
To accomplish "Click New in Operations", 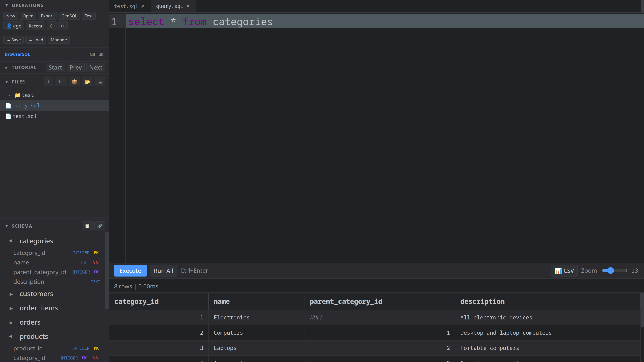I will 11,16.
